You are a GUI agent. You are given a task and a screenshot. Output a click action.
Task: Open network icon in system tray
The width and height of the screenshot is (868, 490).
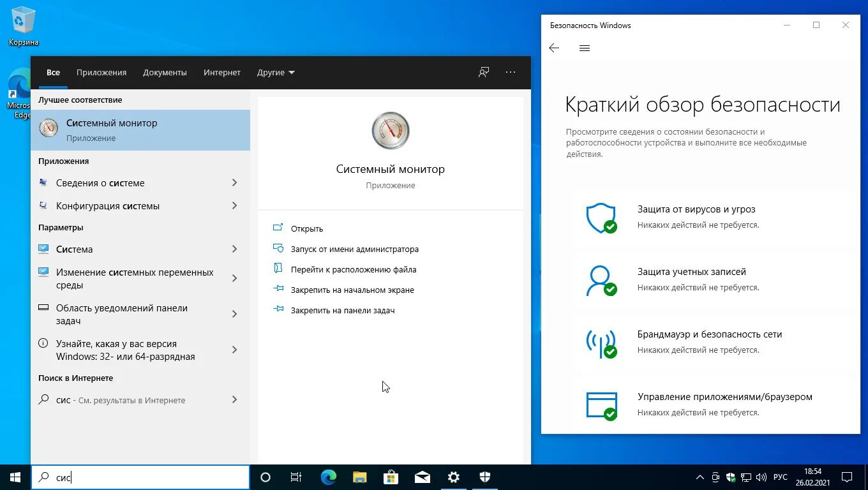(746, 477)
